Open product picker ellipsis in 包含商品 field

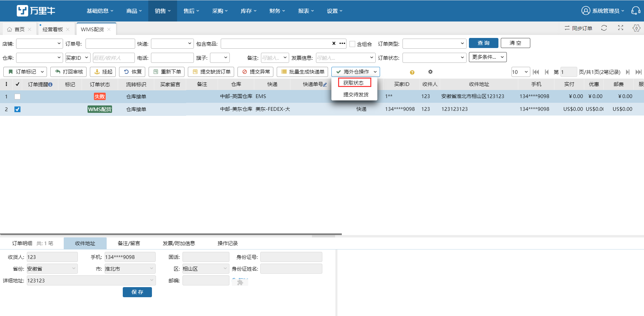point(342,43)
